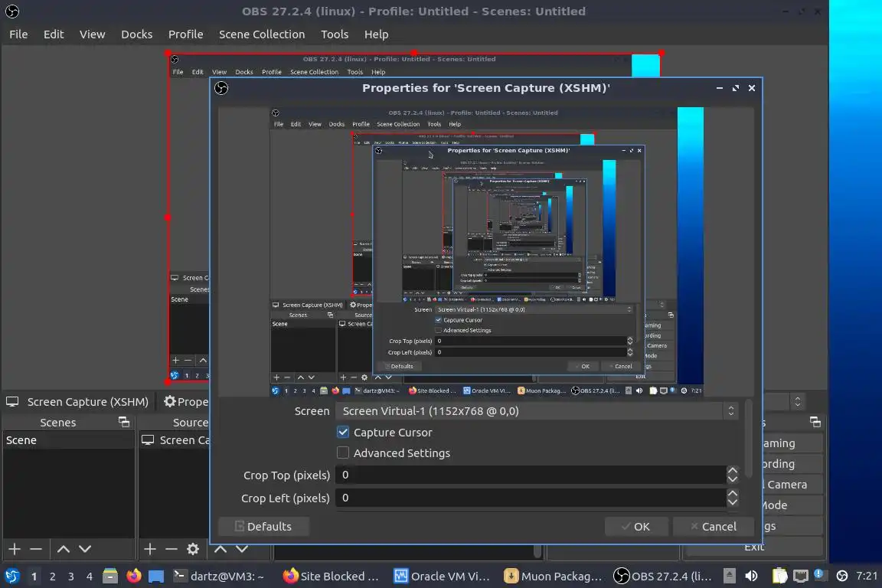Select the 'Screen Ca' source row
Screen dimensions: 882x588
[x=175, y=440]
